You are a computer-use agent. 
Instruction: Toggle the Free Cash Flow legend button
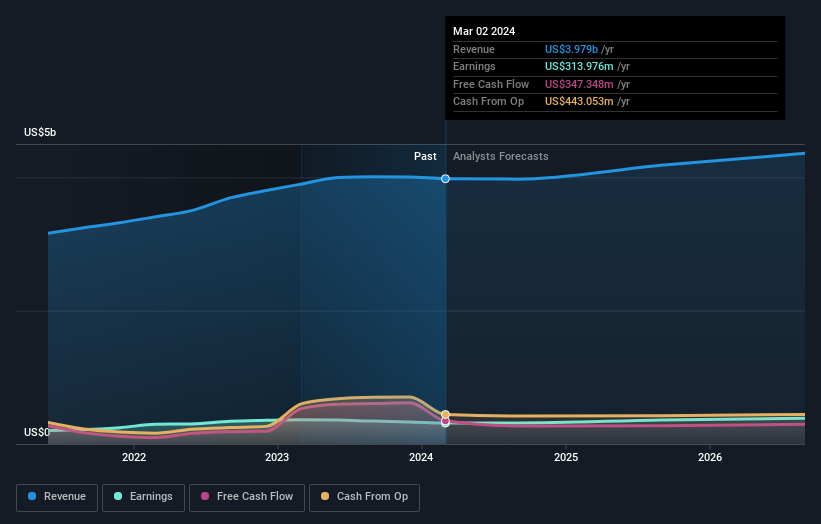click(247, 497)
